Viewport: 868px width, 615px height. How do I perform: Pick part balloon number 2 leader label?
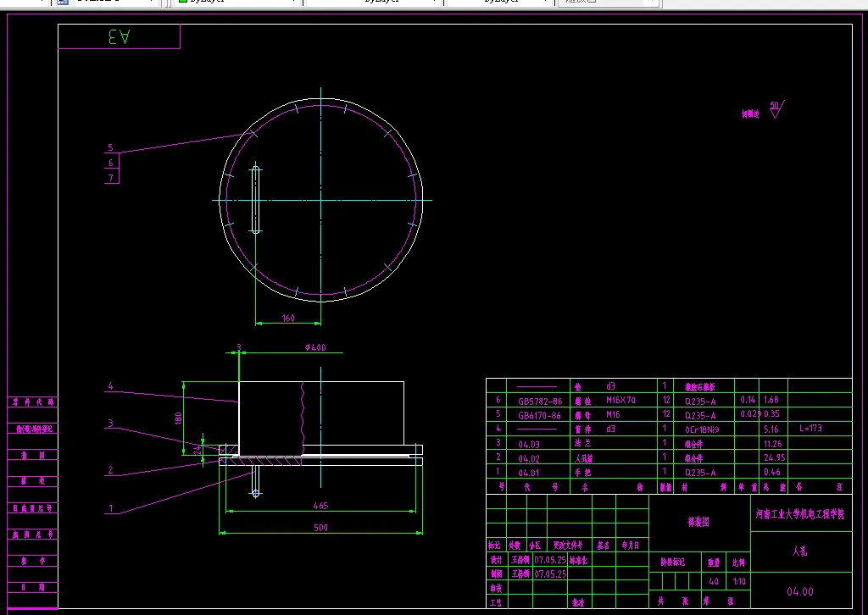tap(110, 470)
